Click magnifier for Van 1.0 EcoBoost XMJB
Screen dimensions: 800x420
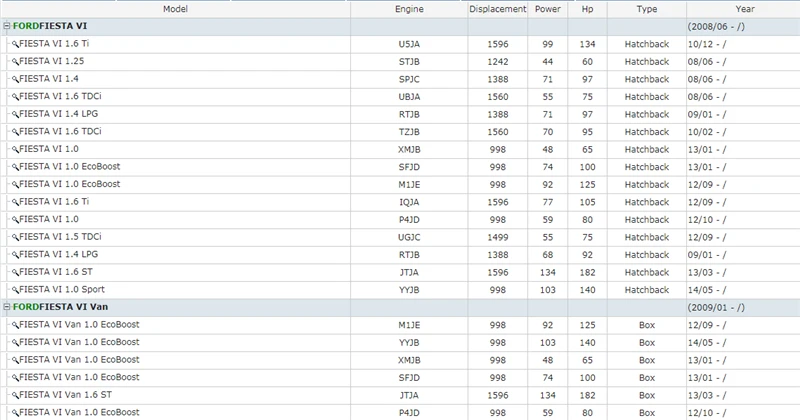point(15,360)
